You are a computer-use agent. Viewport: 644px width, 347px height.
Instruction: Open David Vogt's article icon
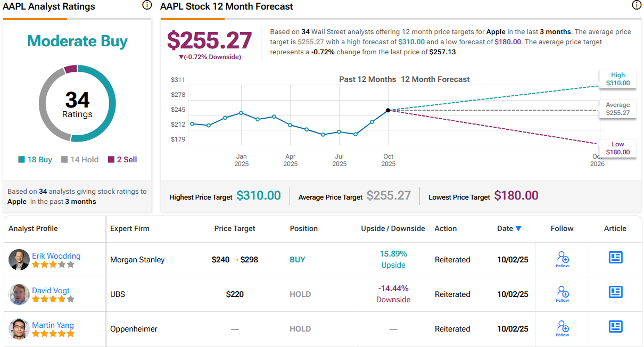click(615, 292)
